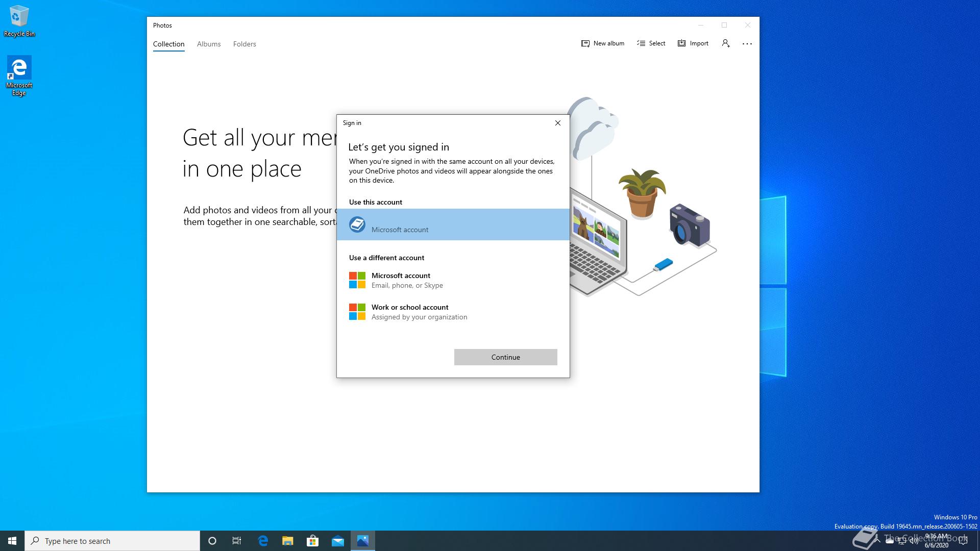Click the New album toolbar button
Screen dimensions: 980x551
click(x=603, y=43)
